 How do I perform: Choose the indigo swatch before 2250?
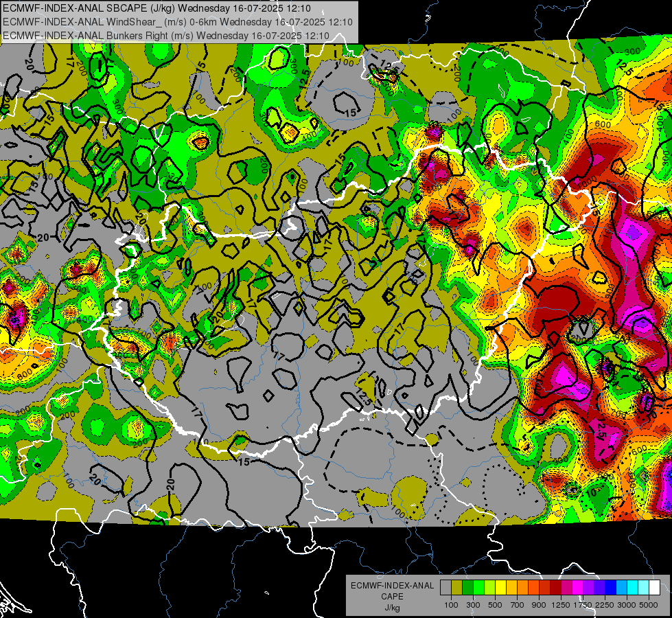point(599,588)
